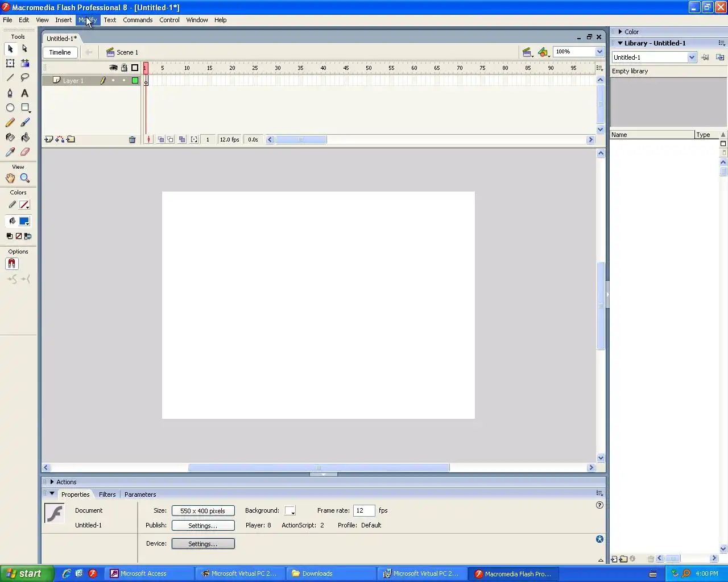Select the Pen tool

coord(10,93)
